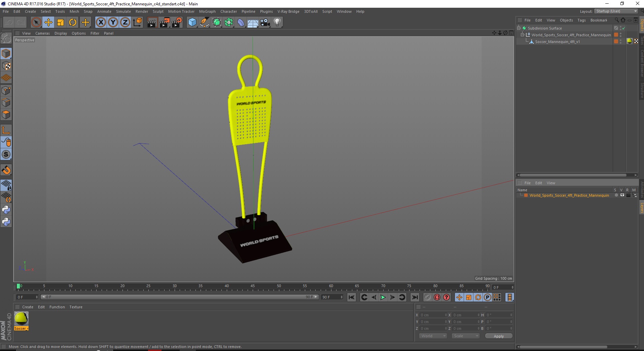Click the Floor environment icon
The height and width of the screenshot is (351, 644).
pos(253,23)
